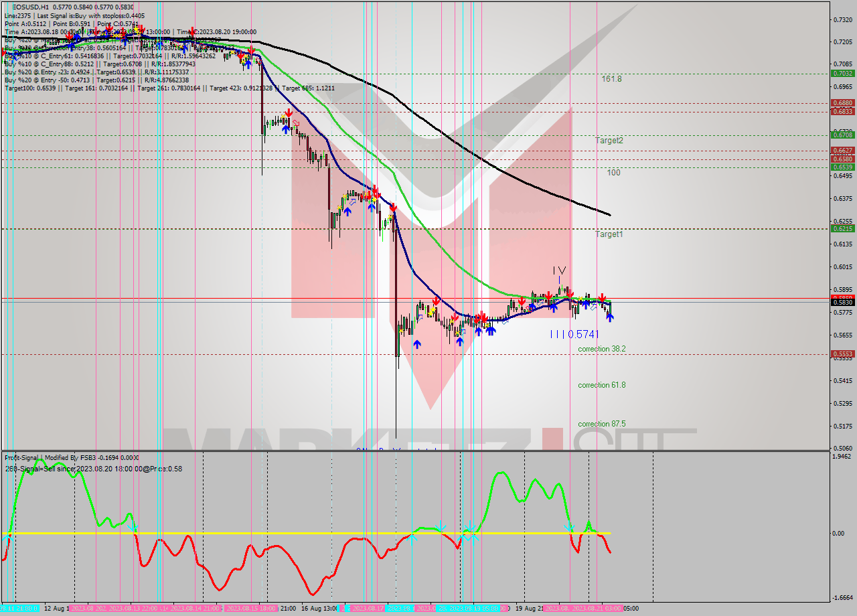Click the correction 87.5 label
The image size is (857, 616).
602,424
